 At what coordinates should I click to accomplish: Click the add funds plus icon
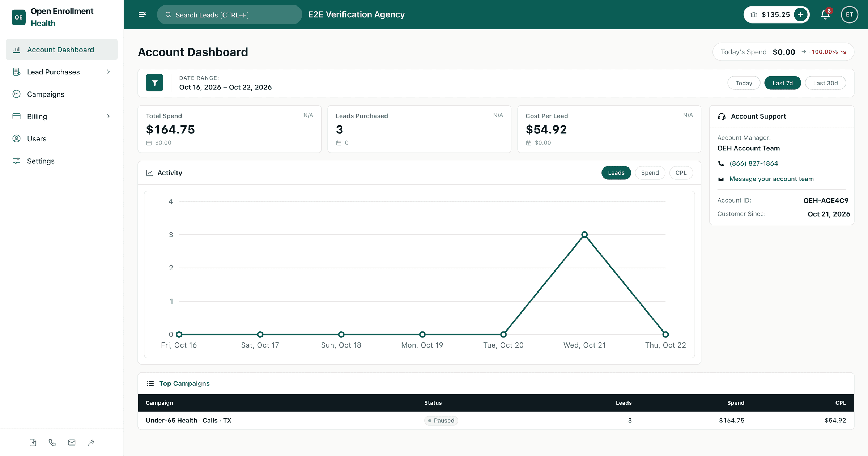coord(801,14)
